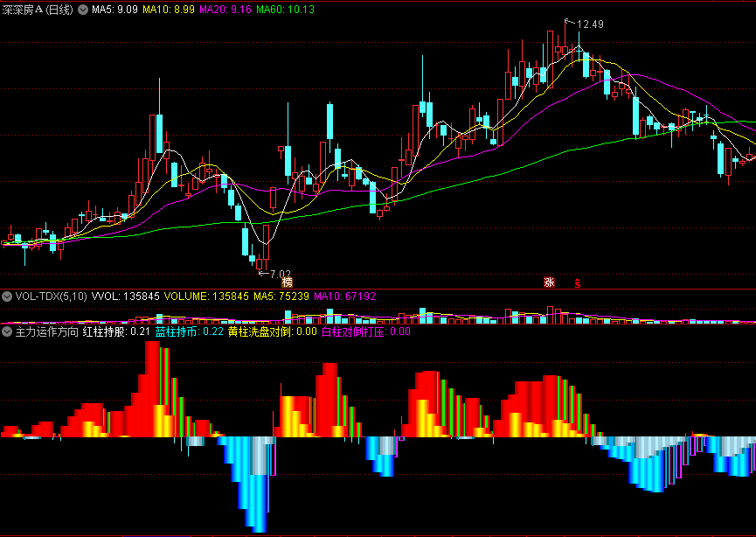Click the 12.49 high price label
Screen dimensions: 756x537
tap(589, 24)
